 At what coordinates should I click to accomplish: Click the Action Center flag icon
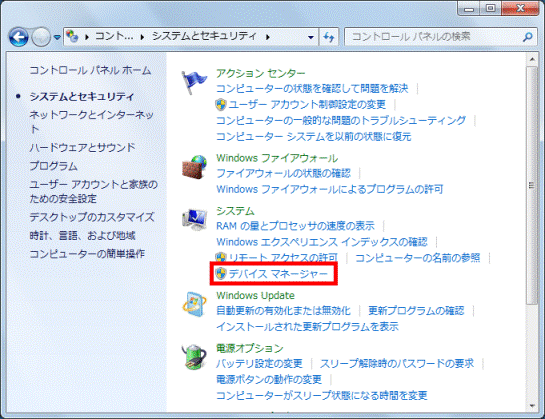[x=194, y=82]
